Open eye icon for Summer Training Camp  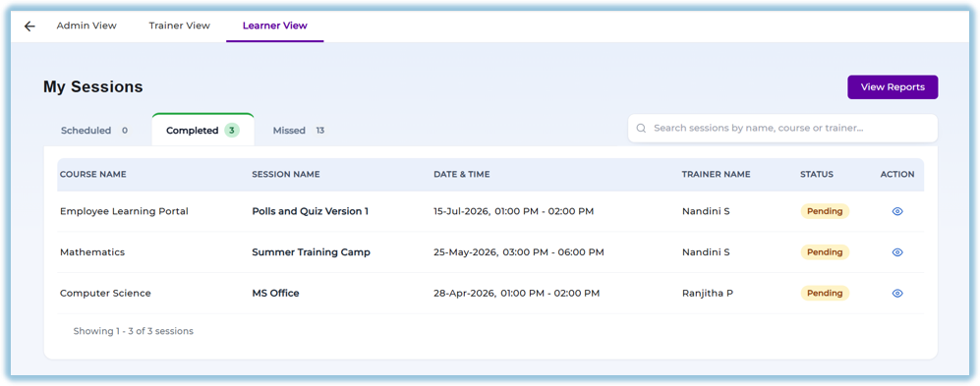(x=896, y=252)
